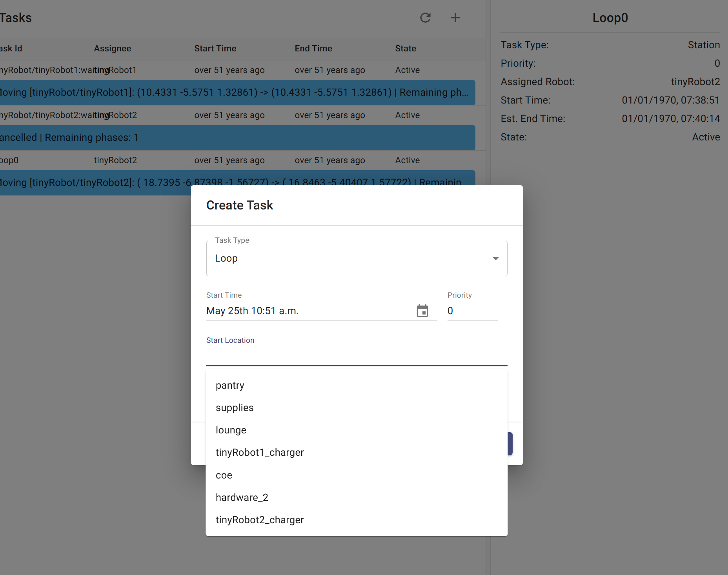Choose 'tinyRobot2_charger' from the location list
Screen dimensions: 728x575
tap(259, 520)
